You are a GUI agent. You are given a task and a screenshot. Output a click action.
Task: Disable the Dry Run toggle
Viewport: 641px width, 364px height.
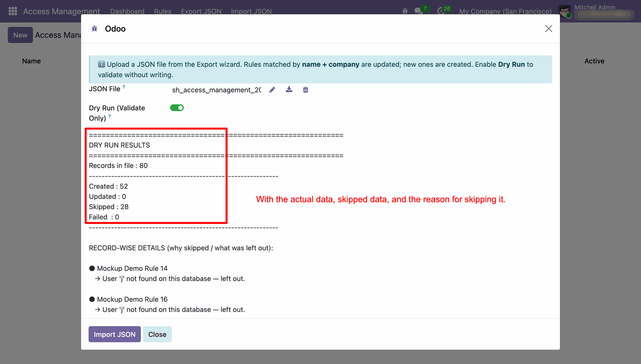177,108
